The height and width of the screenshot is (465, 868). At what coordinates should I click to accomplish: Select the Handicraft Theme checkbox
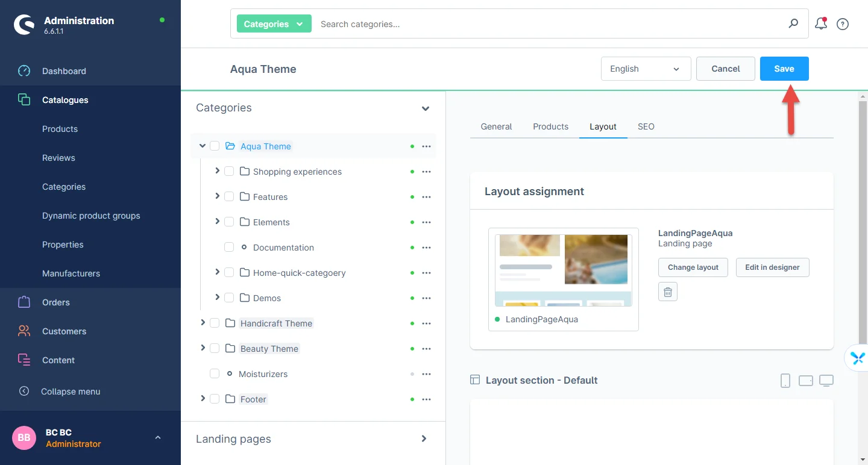pos(215,323)
